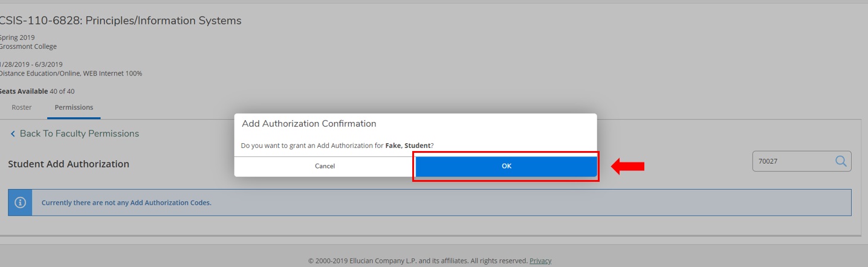The height and width of the screenshot is (267, 868).
Task: Click the student ID field containing 70027
Action: 792,161
